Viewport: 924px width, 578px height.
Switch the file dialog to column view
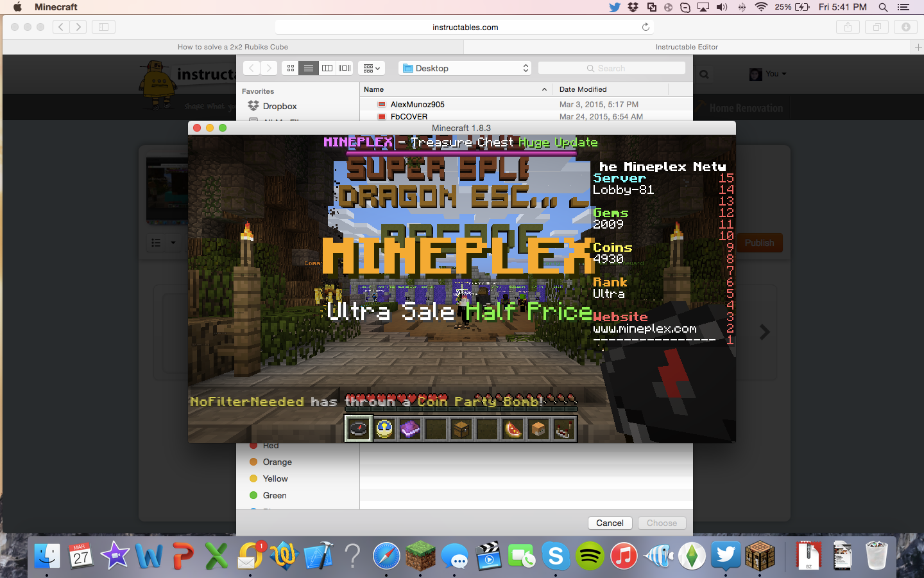(327, 67)
